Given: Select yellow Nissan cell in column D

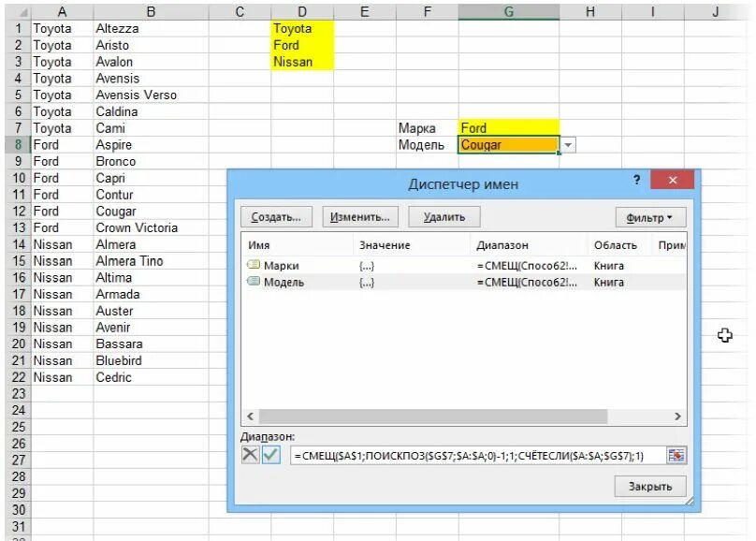Looking at the screenshot, I should (x=302, y=62).
